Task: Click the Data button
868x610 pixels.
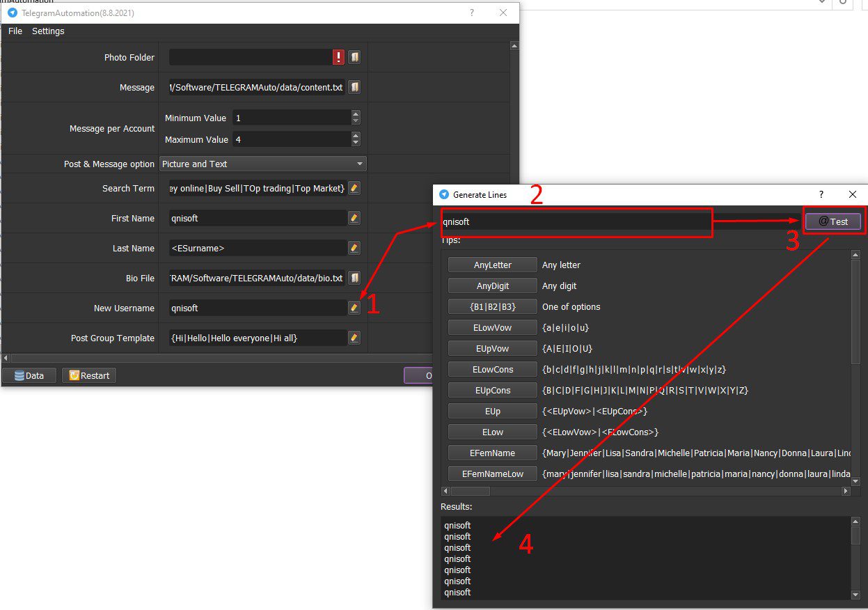Action: click(x=29, y=375)
